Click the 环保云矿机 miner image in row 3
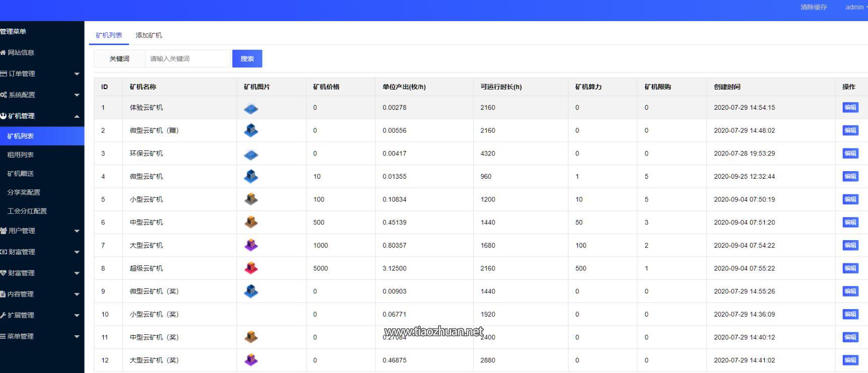 pyautogui.click(x=251, y=155)
